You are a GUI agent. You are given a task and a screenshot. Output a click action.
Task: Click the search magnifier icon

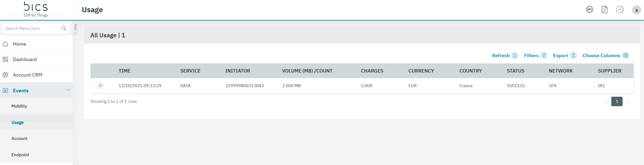coord(64,28)
